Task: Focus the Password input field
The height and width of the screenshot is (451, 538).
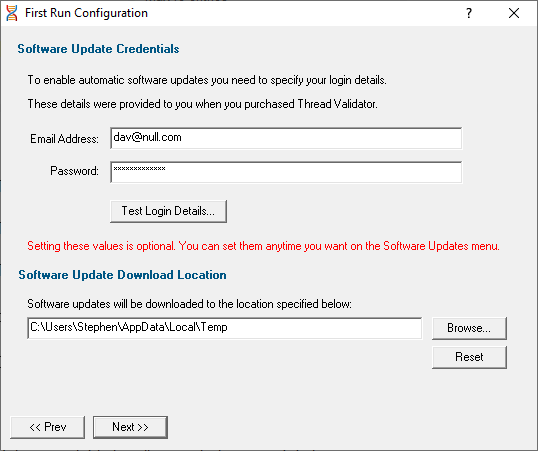Action: [286, 172]
